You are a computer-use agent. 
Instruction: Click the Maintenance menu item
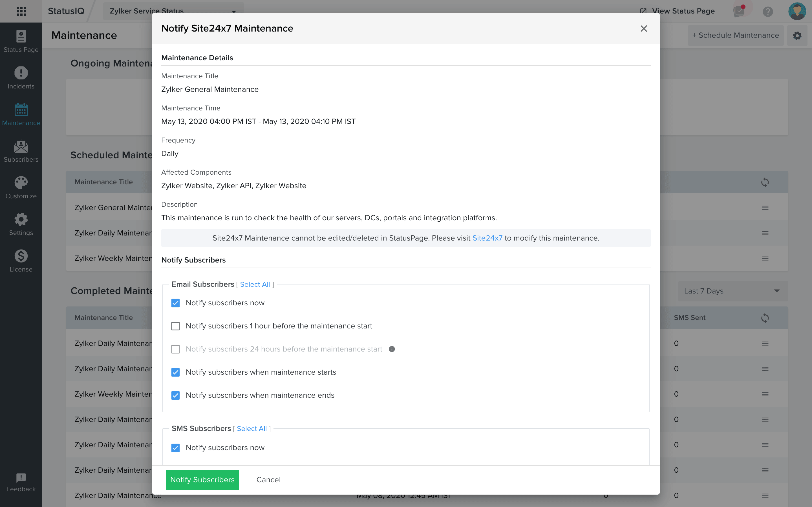tap(21, 114)
